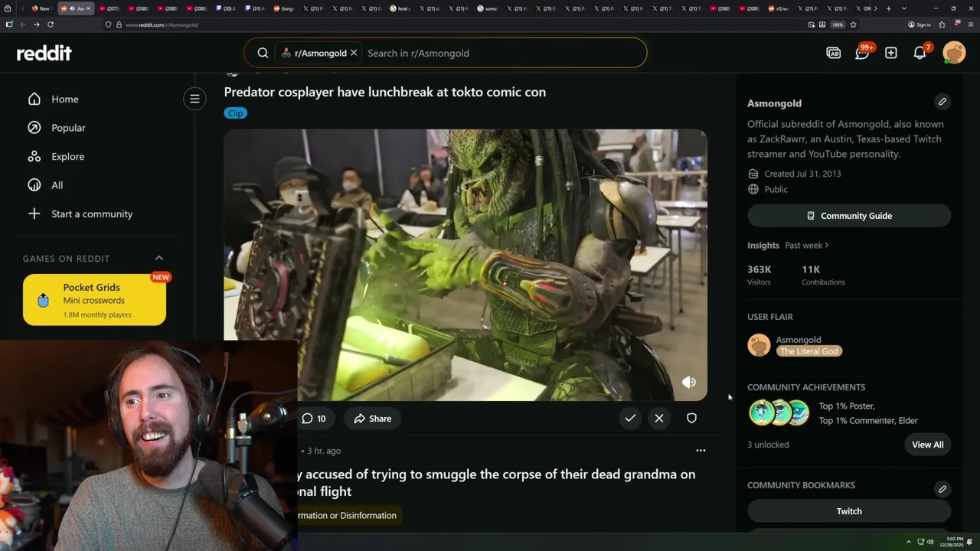Open the post about smuggling the dead grandma's corpse
This screenshot has height=551, width=980.
click(x=497, y=483)
